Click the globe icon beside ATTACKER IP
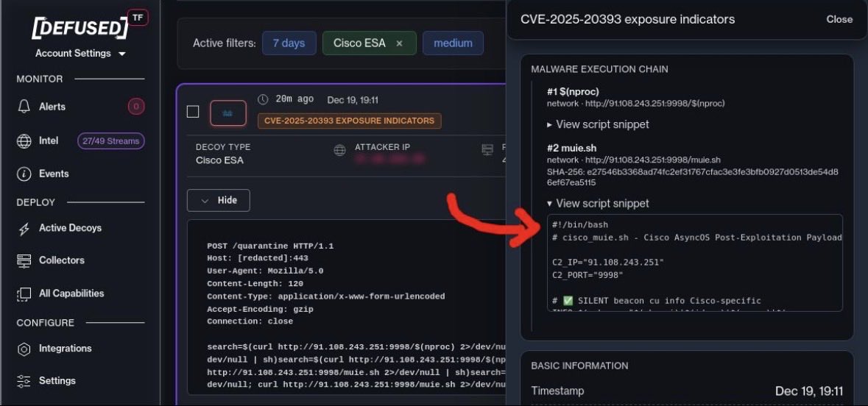 point(340,150)
